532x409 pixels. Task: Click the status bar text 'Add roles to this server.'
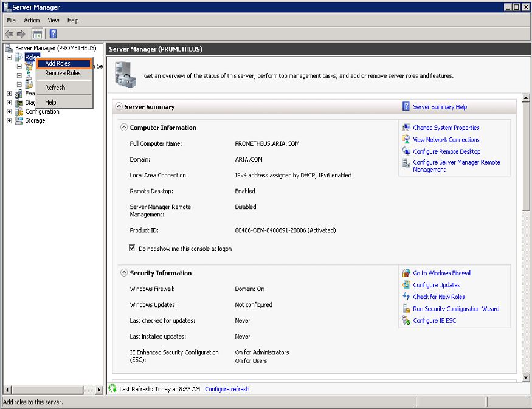[33, 402]
